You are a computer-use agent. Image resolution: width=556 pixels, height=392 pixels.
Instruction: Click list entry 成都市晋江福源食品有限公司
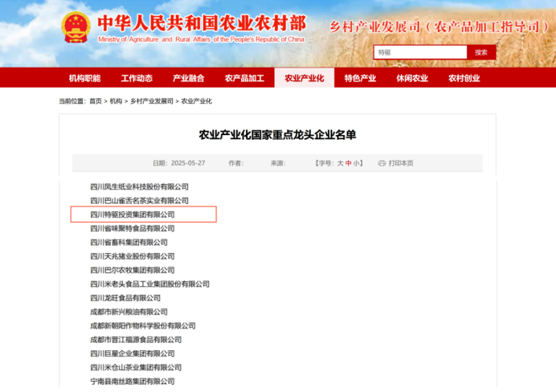coord(136,340)
